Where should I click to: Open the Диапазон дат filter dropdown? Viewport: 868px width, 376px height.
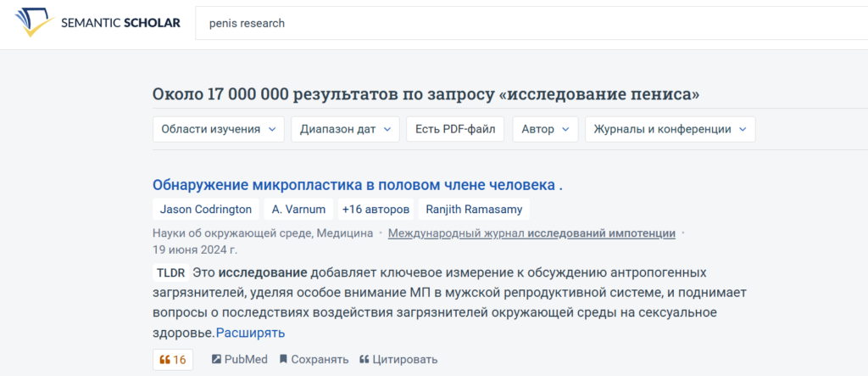346,129
